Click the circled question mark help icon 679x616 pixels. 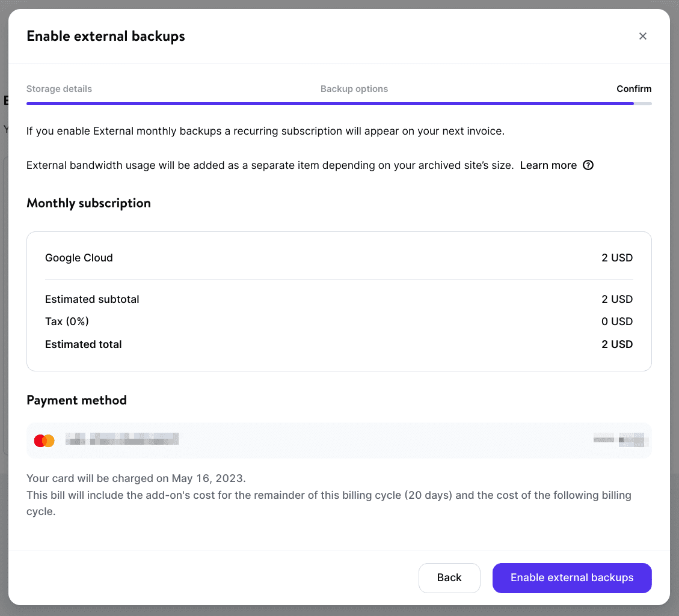[588, 165]
